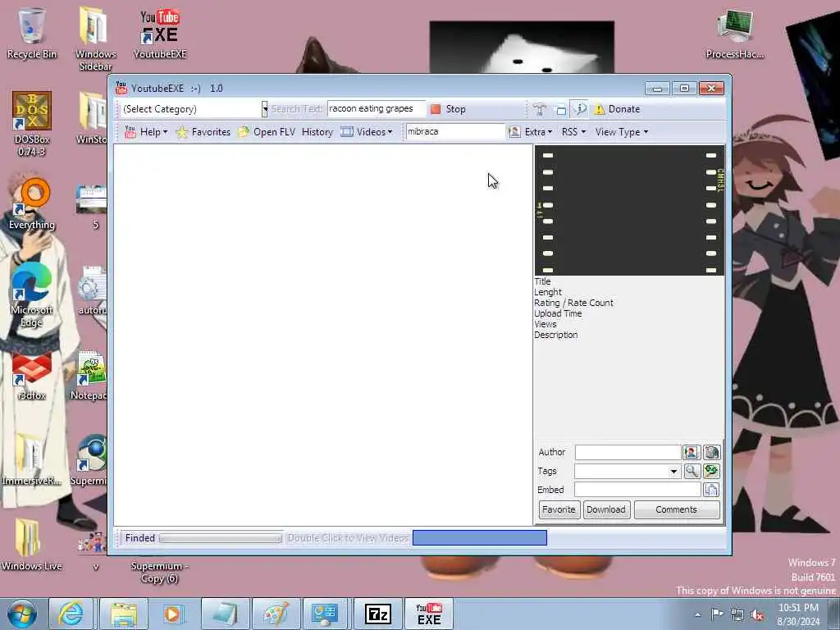Click the Rating / Rate Count label

coord(573,303)
